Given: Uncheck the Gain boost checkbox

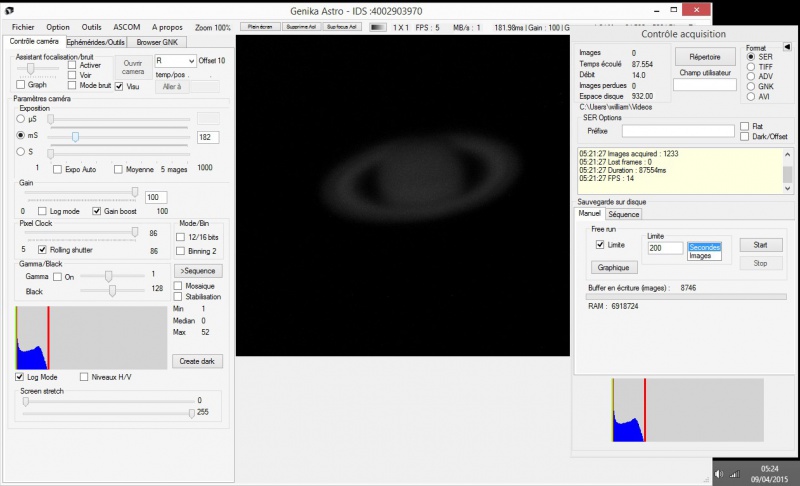Looking at the screenshot, I should coord(96,211).
